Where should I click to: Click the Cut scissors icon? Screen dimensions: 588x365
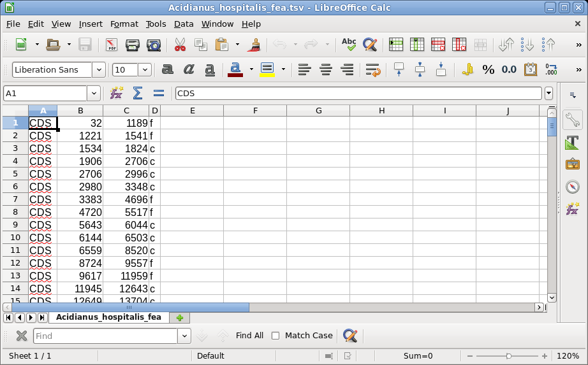tap(180, 45)
